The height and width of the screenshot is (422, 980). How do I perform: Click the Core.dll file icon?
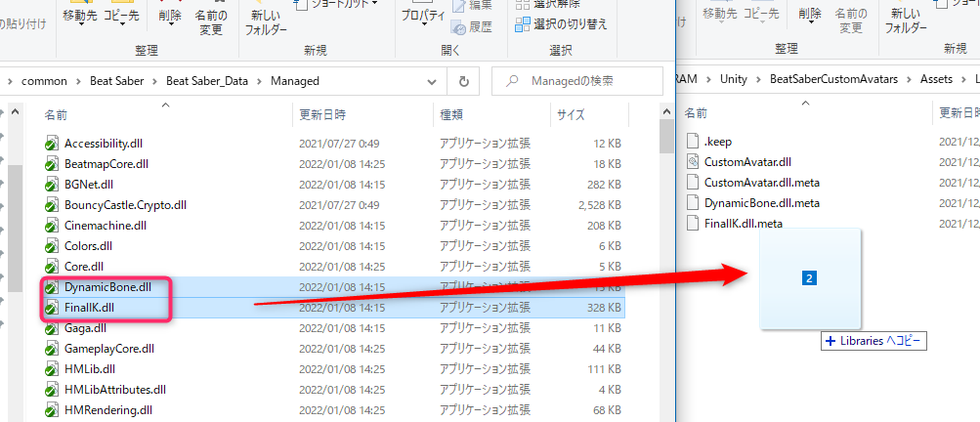click(51, 267)
